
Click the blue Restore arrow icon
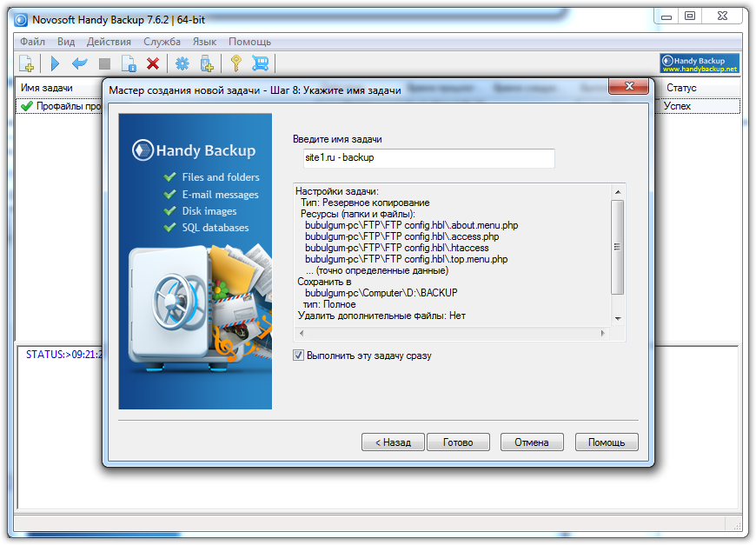(x=80, y=63)
